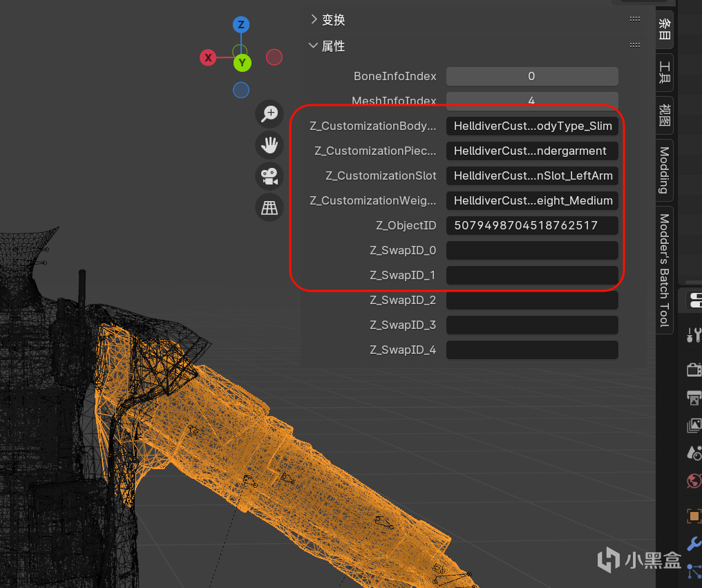Click the BoneInfoIndex label text

(395, 76)
